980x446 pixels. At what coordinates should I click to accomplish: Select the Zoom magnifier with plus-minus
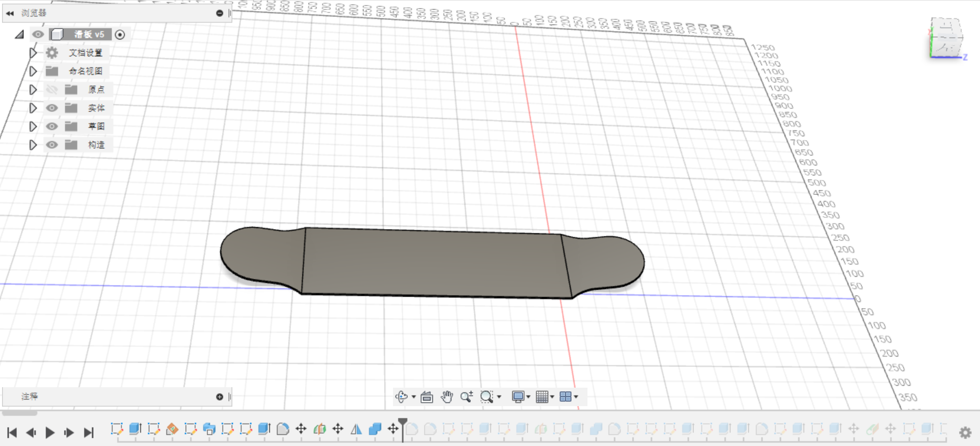click(466, 396)
